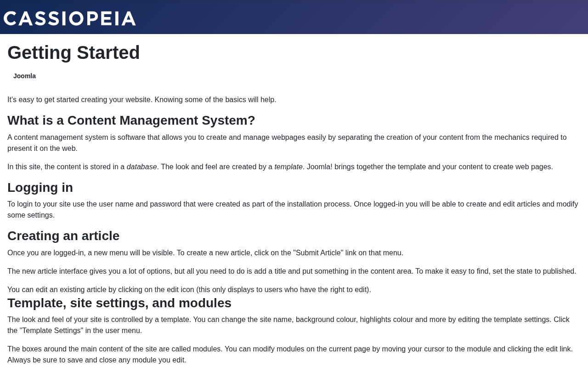Click the paragraph mentioning the "Submit Article" link
Viewport: 588px width, 368px height.
pos(205,253)
